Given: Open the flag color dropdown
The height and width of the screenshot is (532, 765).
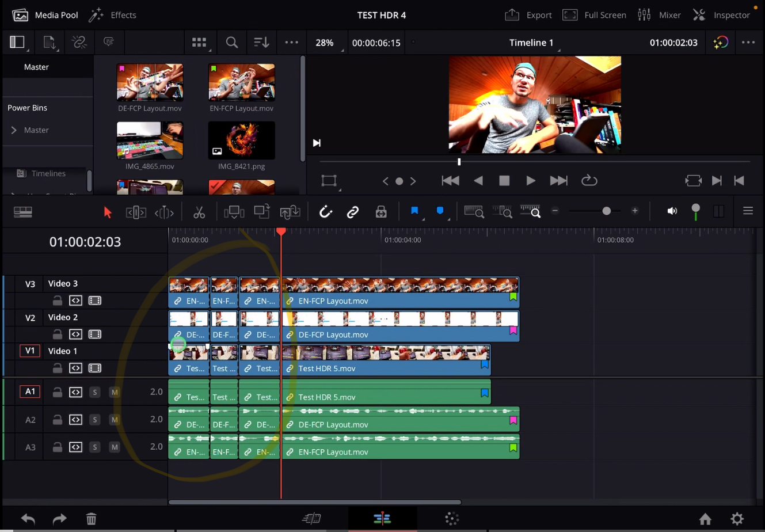Looking at the screenshot, I should click(x=416, y=212).
